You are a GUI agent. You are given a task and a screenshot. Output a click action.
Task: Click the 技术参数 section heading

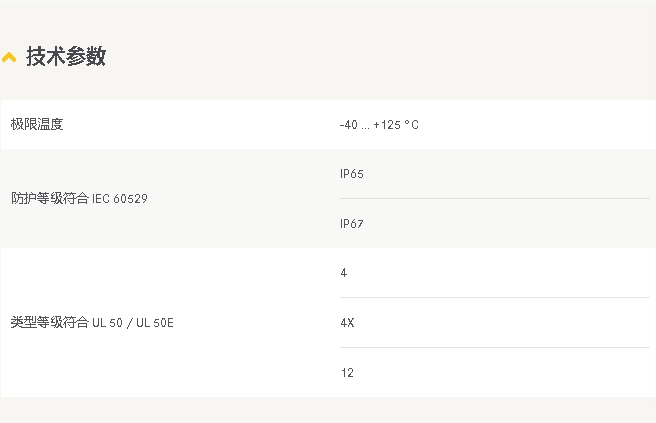point(66,56)
